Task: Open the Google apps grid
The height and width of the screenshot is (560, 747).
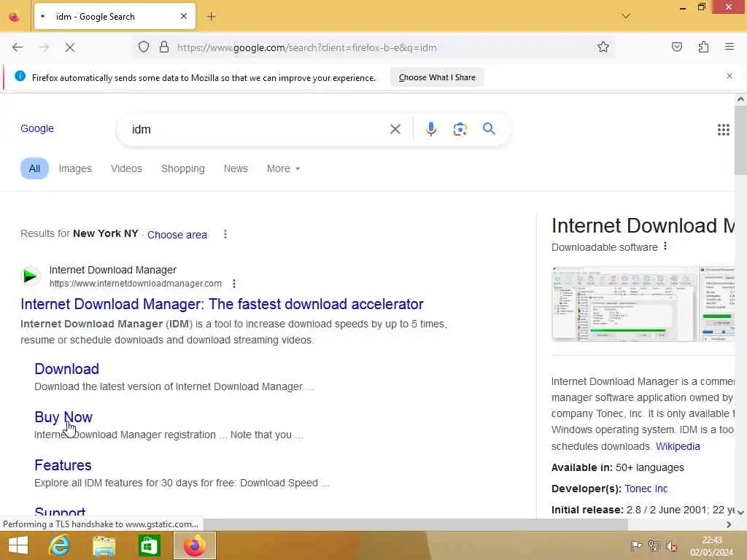Action: point(723,130)
